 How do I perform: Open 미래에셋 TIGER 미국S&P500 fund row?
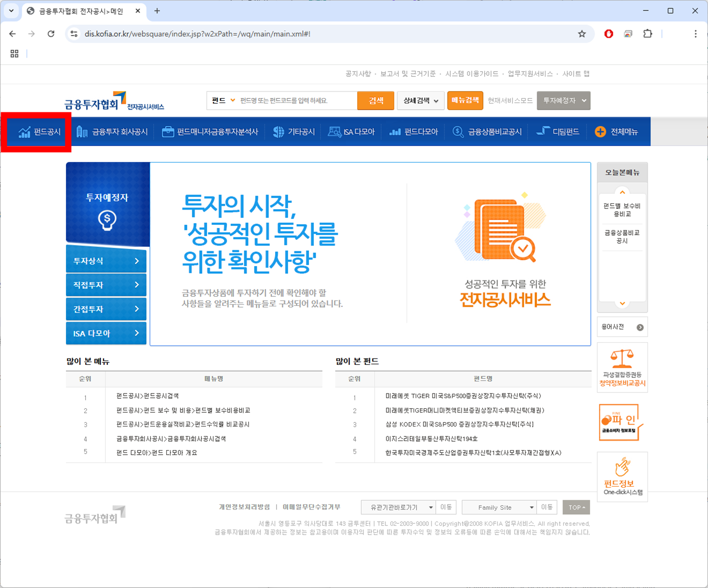point(463,396)
